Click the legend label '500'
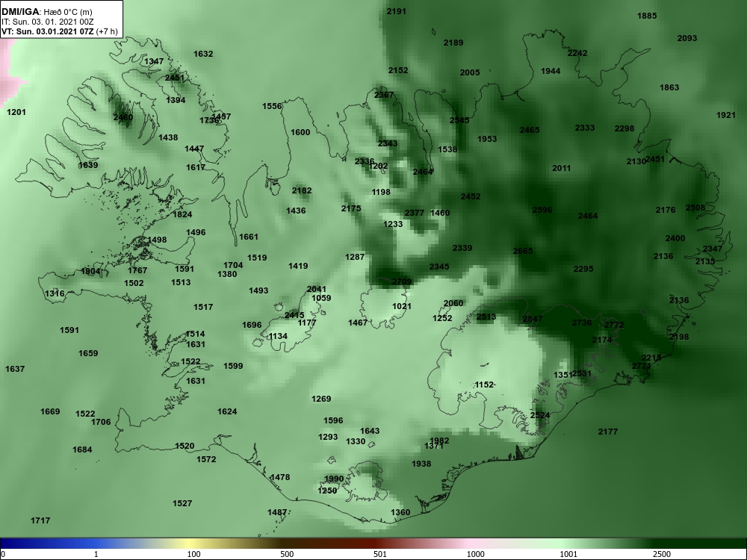This screenshot has width=747, height=560. tap(287, 554)
